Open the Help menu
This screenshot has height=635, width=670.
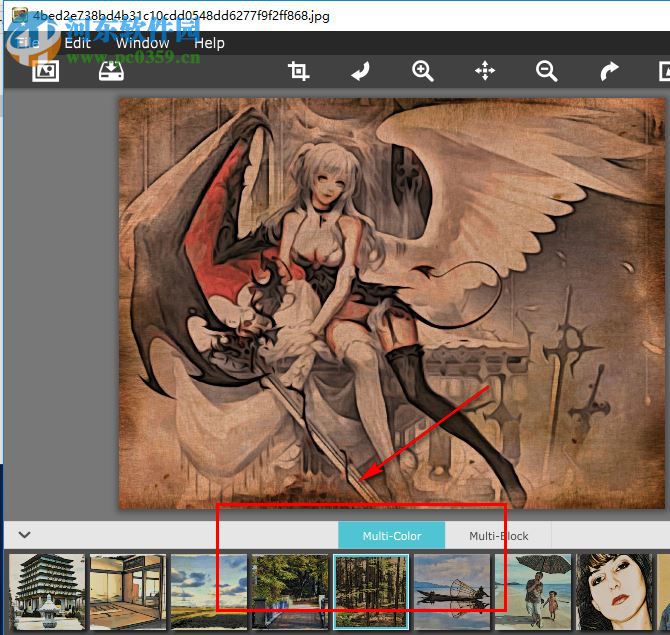tap(209, 43)
